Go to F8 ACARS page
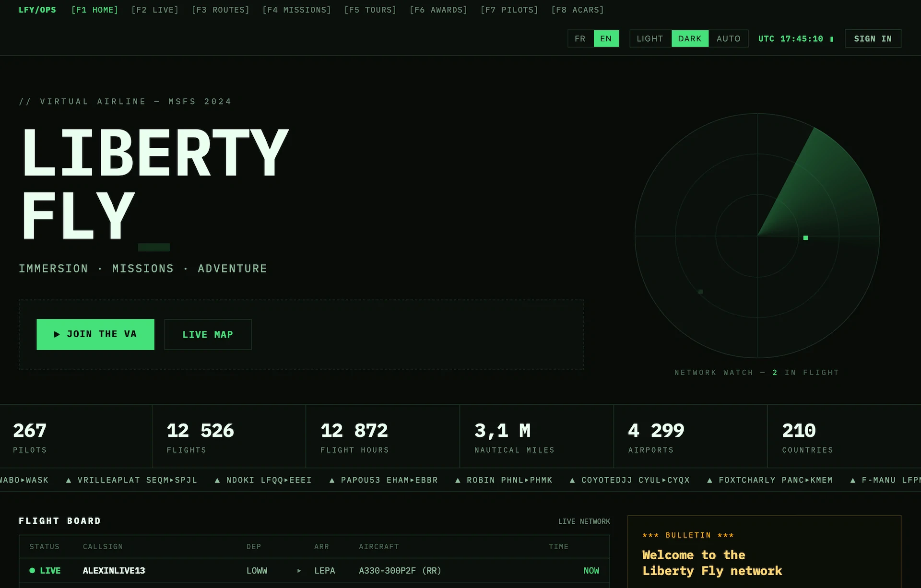The width and height of the screenshot is (921, 588). point(578,10)
